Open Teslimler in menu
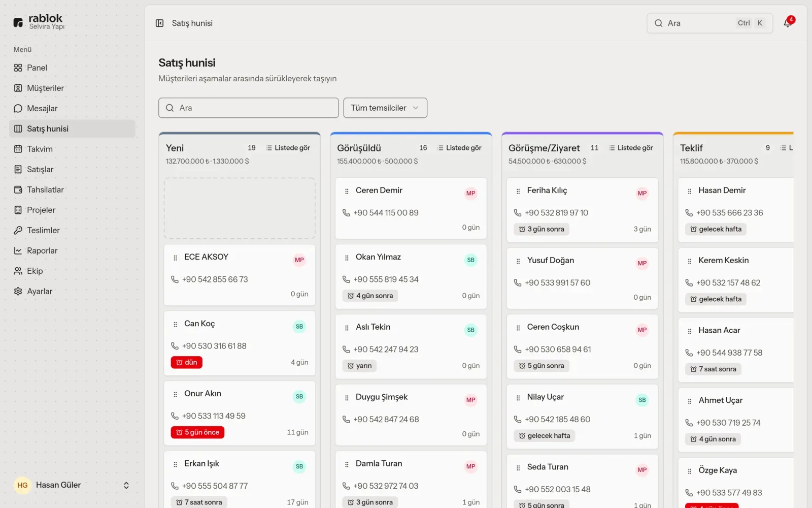 coord(72,230)
